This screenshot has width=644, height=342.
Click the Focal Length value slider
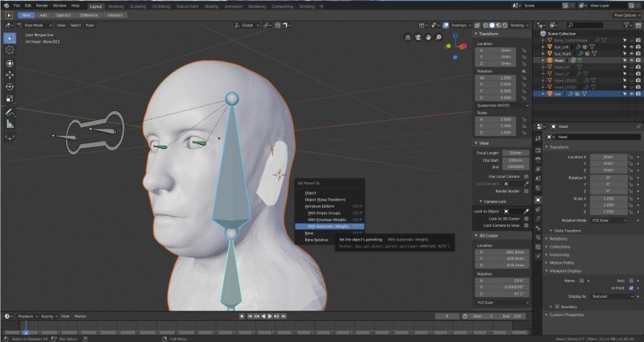pyautogui.click(x=515, y=153)
